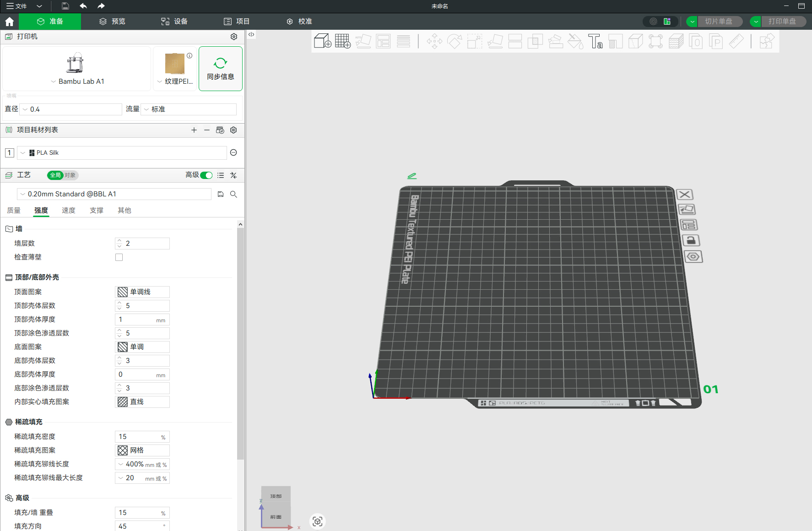The width and height of the screenshot is (812, 531).
Task: Open filament settings gear in 项目耗材列表 header
Action: point(233,130)
